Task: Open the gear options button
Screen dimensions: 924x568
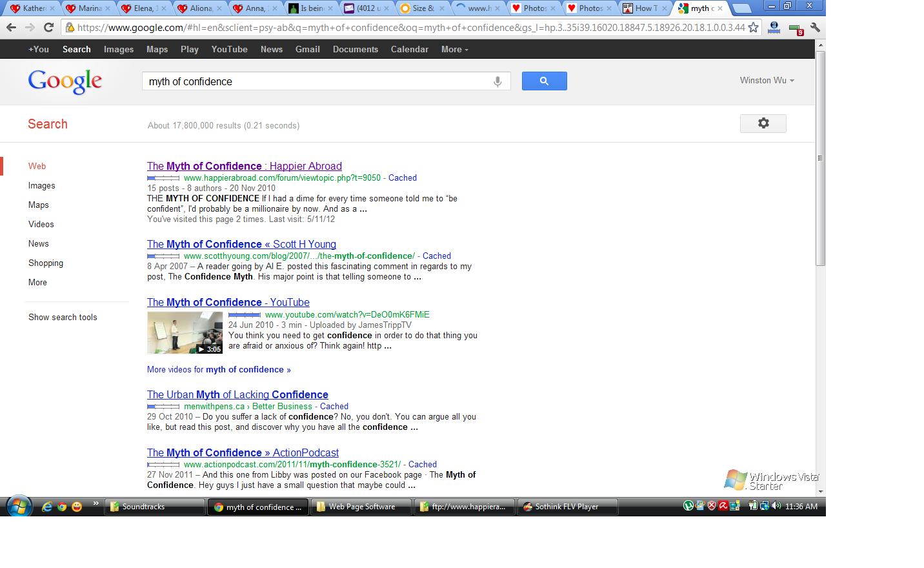Action: point(763,123)
